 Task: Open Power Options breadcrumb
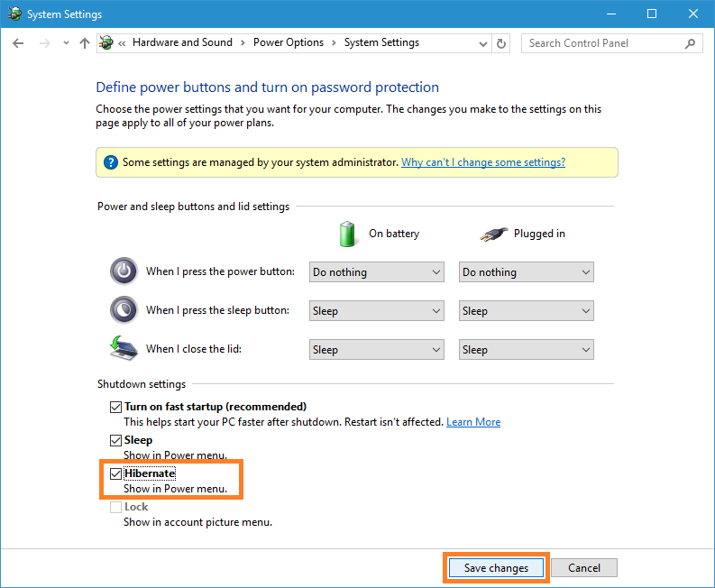(x=289, y=42)
